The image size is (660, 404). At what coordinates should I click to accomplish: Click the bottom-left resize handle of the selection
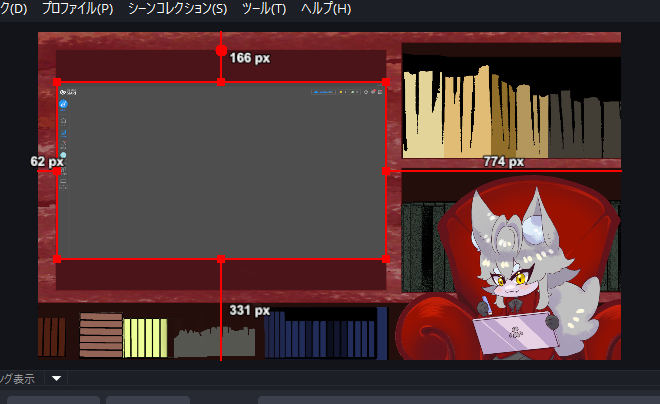pyautogui.click(x=57, y=259)
